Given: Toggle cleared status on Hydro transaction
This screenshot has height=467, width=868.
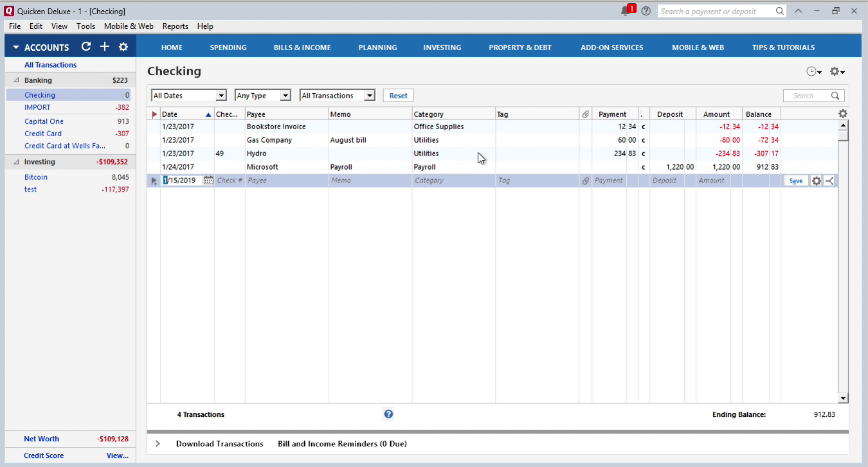Looking at the screenshot, I should tap(644, 154).
